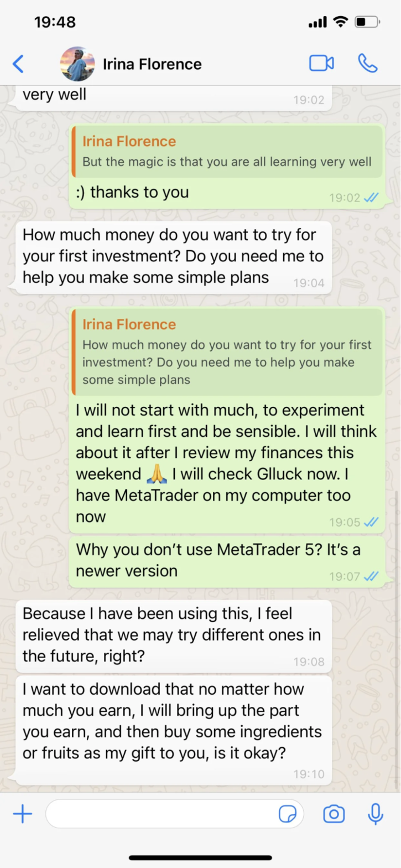This screenshot has width=401, height=868.
Task: Start a voice call with Irina
Action: click(x=367, y=64)
